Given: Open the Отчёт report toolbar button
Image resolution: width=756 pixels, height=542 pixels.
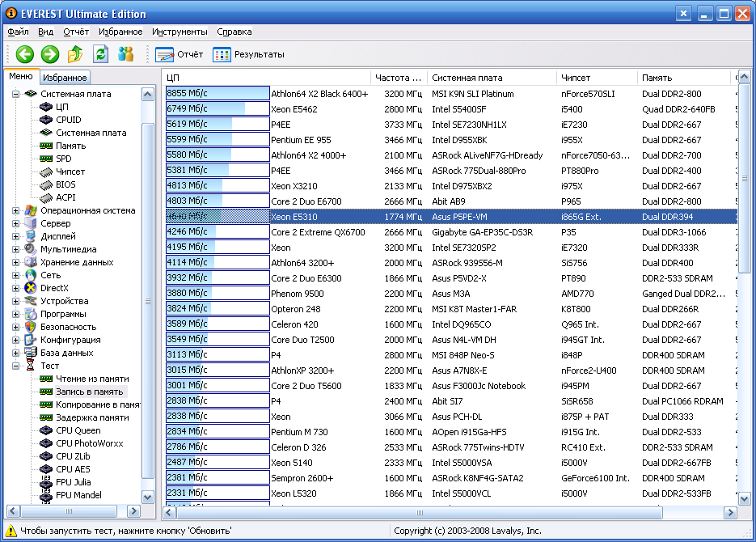Looking at the screenshot, I should pos(179,54).
